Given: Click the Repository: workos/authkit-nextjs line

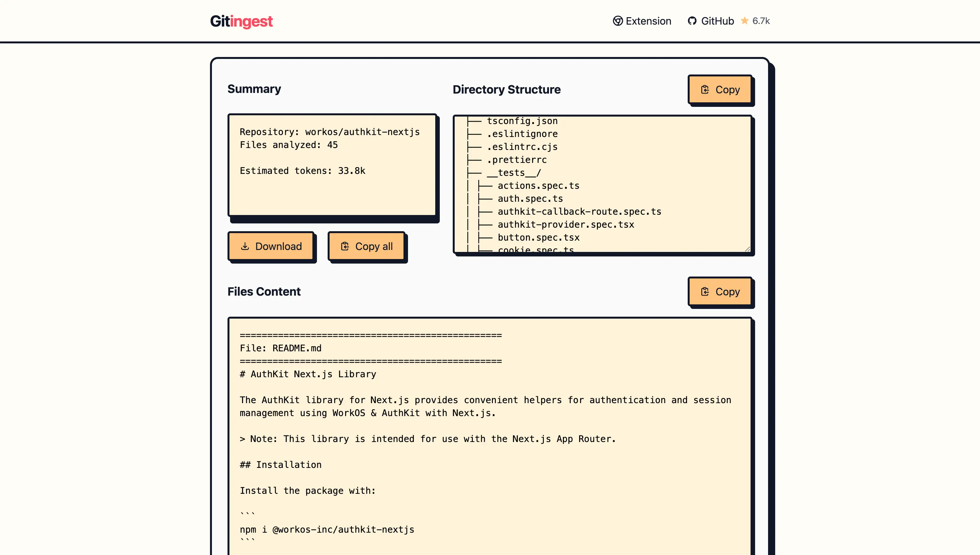Looking at the screenshot, I should 330,132.
